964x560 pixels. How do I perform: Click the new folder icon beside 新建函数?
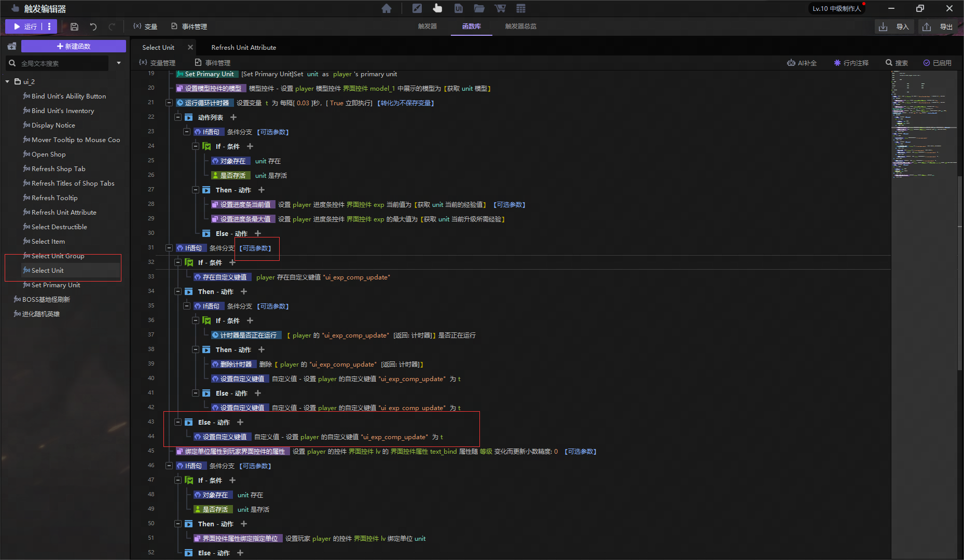point(11,46)
